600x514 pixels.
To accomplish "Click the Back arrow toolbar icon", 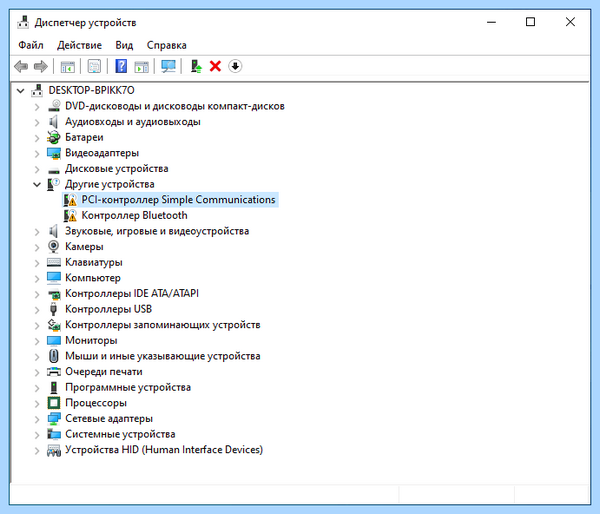I will point(21,67).
